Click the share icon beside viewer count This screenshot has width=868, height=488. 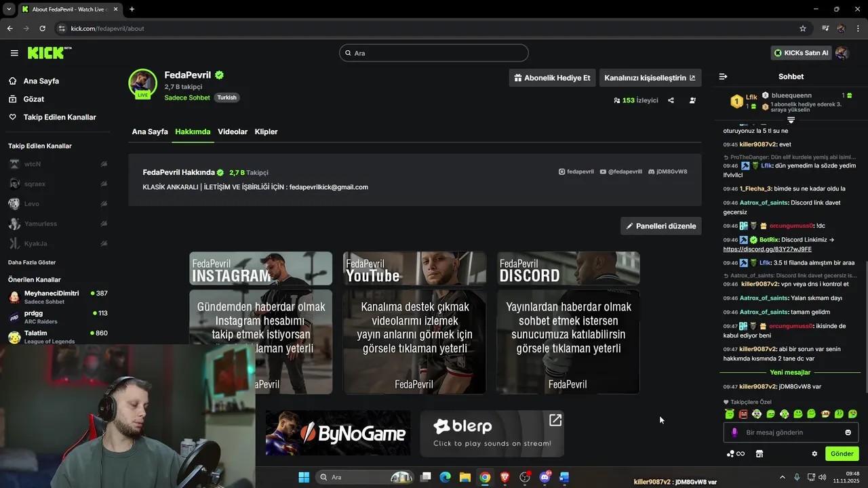point(671,100)
